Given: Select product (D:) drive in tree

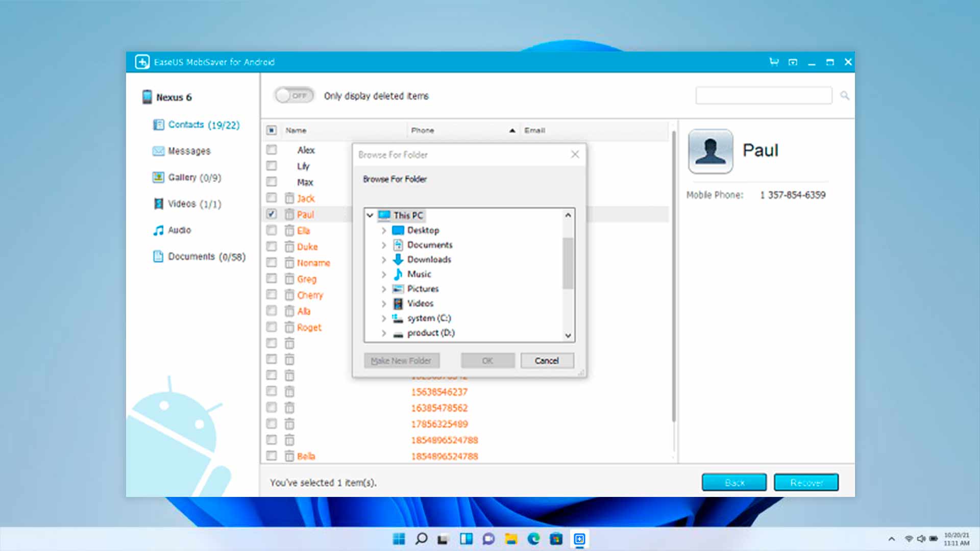Looking at the screenshot, I should (x=431, y=333).
